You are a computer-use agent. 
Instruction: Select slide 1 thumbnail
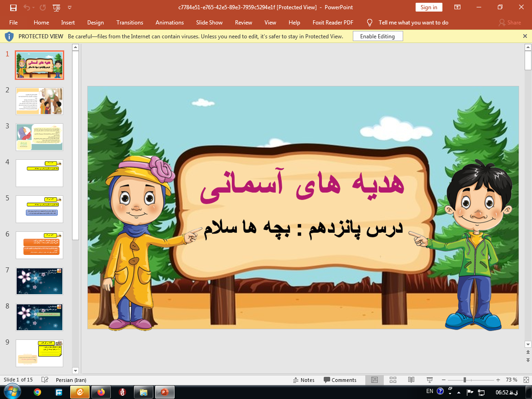[x=39, y=65]
